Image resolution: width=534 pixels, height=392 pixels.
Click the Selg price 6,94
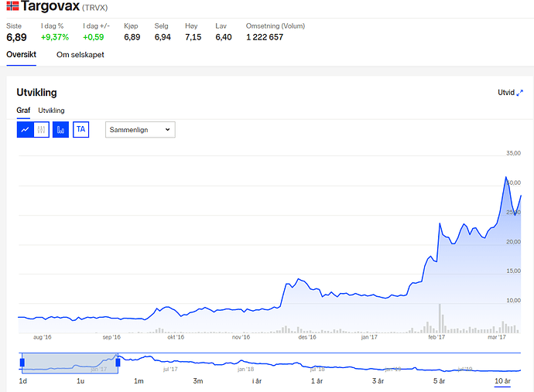(x=163, y=37)
